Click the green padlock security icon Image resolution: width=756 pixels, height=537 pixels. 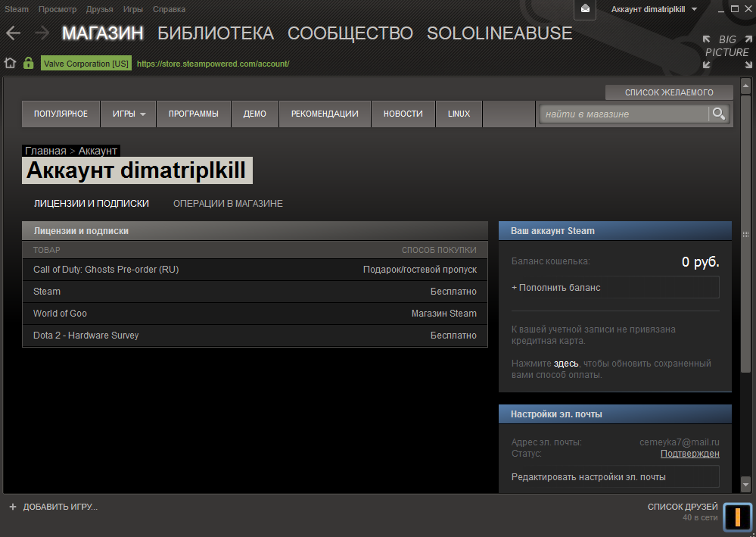(29, 63)
